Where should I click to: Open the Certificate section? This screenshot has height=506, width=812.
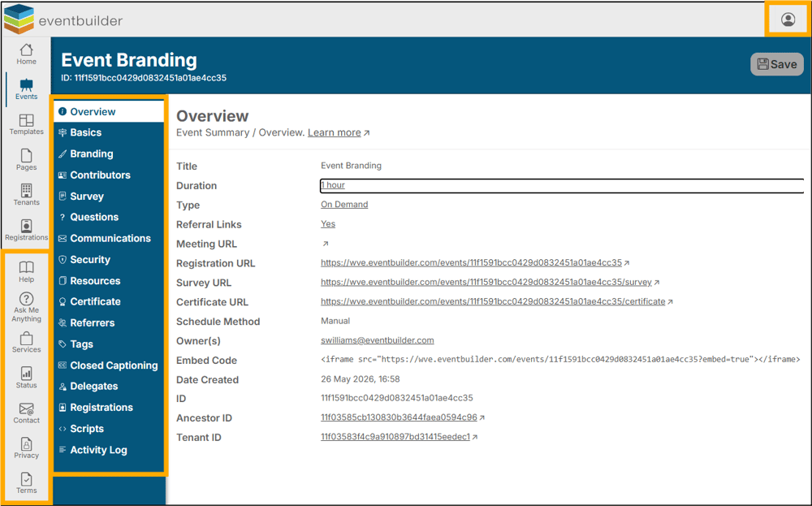coord(109,301)
